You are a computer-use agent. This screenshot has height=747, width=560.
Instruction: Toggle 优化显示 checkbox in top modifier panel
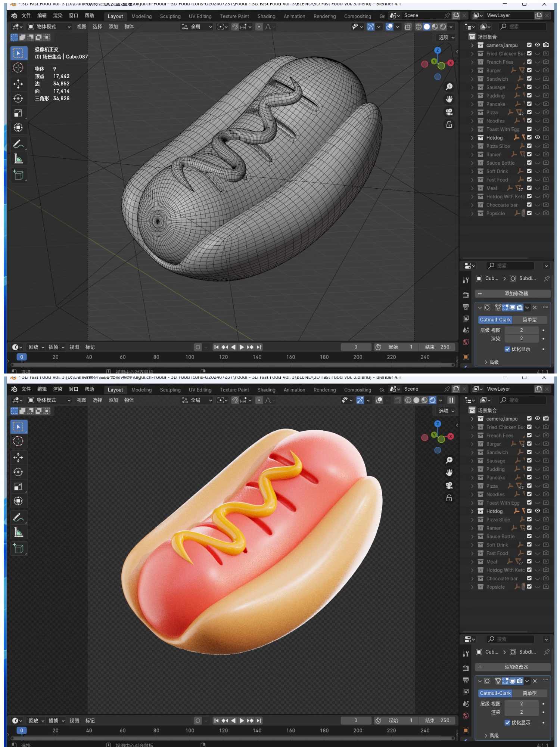click(507, 349)
